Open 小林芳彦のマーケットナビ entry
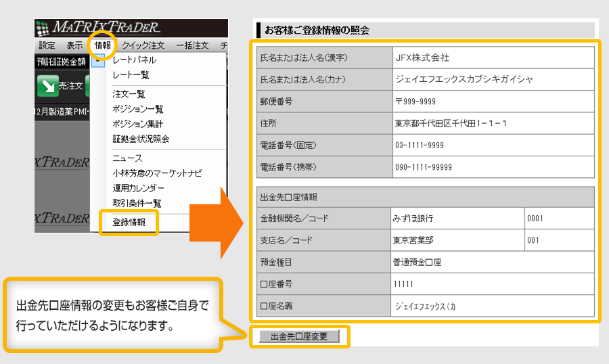This screenshot has height=364, width=609. click(157, 173)
